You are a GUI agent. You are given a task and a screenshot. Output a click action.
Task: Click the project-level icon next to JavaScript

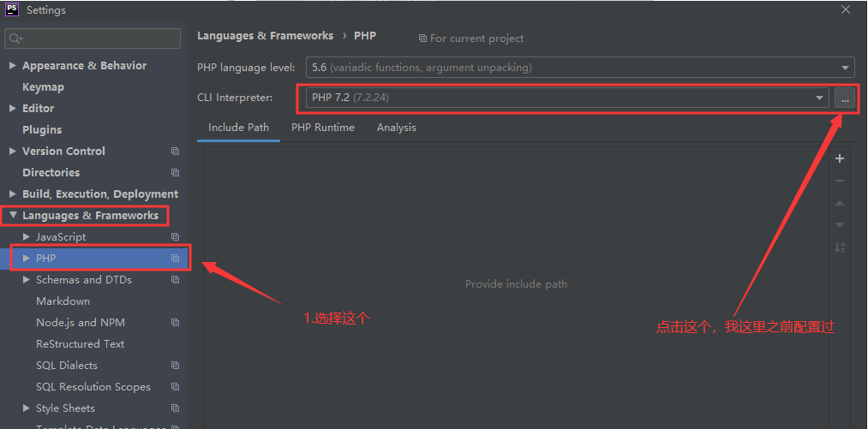pyautogui.click(x=175, y=237)
